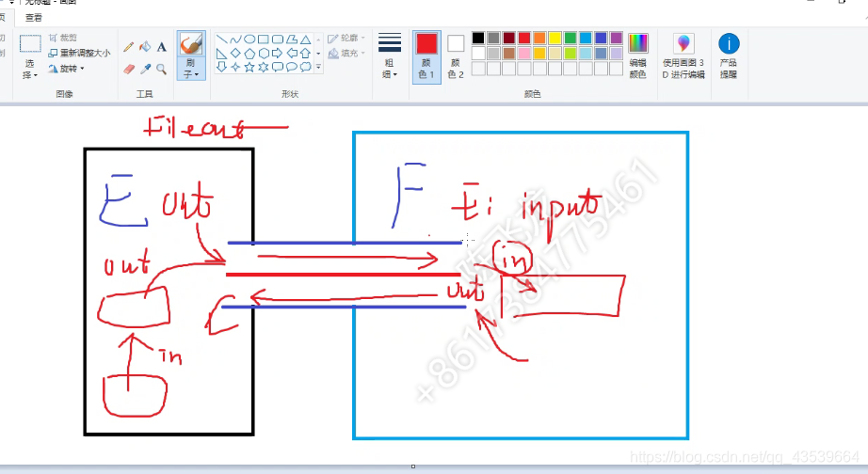Select the Five-point star shape
The width and height of the screenshot is (868, 474).
pyautogui.click(x=249, y=67)
